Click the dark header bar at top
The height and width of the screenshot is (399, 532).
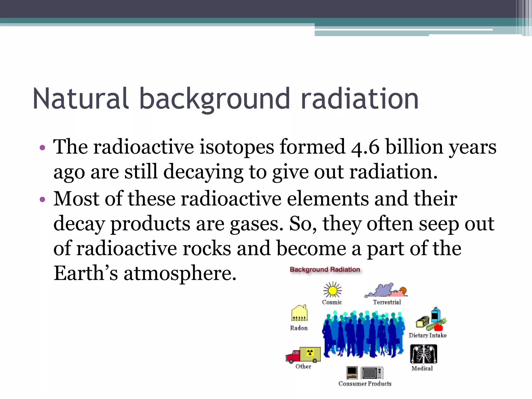click(x=234, y=9)
